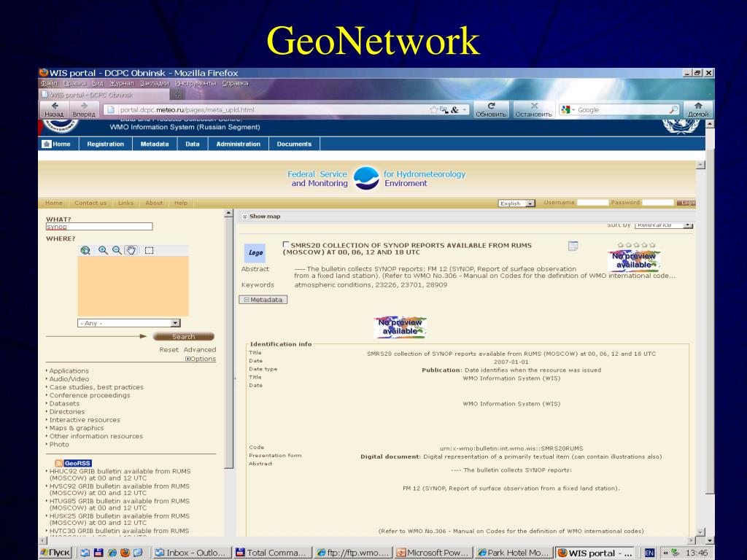
Task: Reload page with Обновить button
Action: coord(491,109)
